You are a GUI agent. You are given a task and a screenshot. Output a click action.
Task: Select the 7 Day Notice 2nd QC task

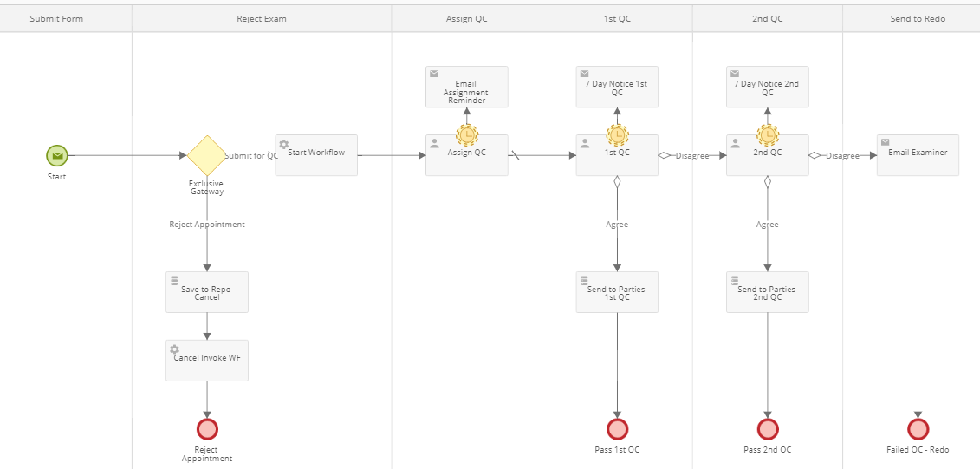tap(768, 87)
